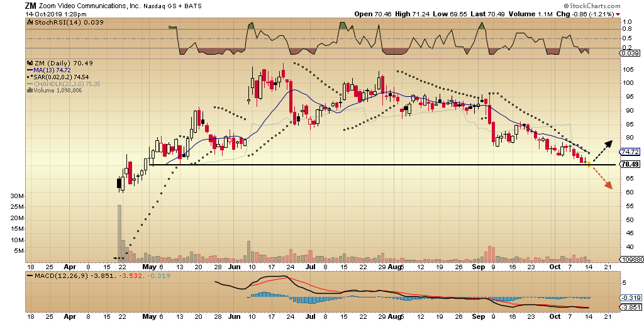Click the dotted SAR legend marker
This screenshot has width=644, height=322.
pyautogui.click(x=29, y=77)
